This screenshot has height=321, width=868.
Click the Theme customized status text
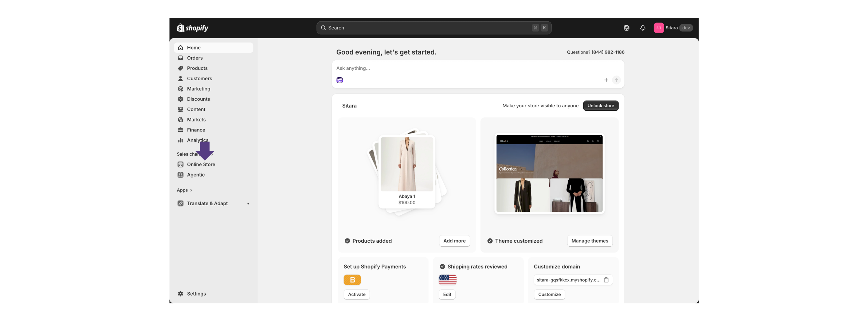point(519,241)
